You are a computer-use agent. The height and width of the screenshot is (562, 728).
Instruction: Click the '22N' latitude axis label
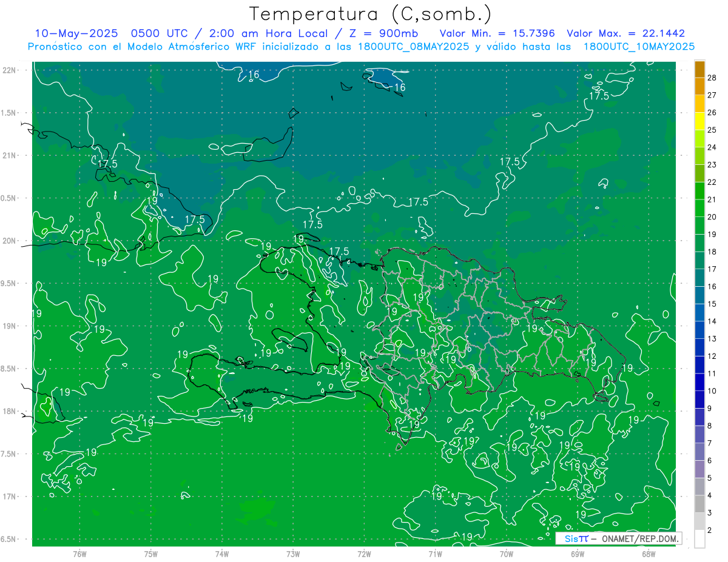pyautogui.click(x=9, y=70)
